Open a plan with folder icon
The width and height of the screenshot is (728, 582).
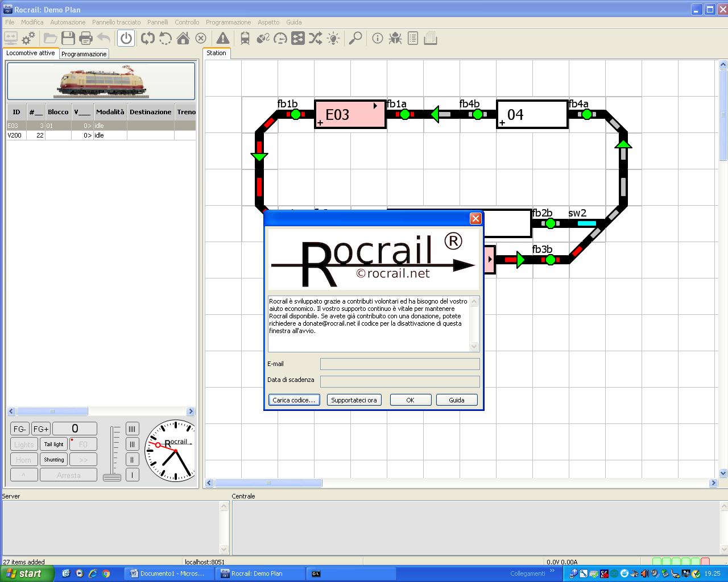pos(51,38)
